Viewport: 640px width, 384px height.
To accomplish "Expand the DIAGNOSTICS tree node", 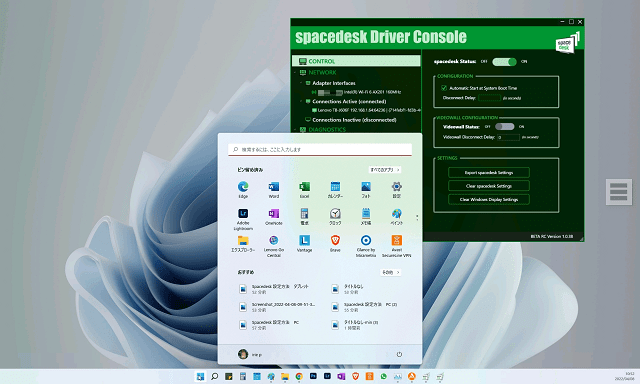I will click(x=295, y=129).
